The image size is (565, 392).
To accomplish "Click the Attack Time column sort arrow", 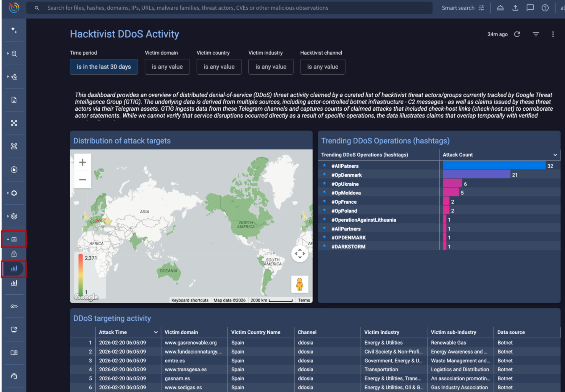I will tap(156, 332).
